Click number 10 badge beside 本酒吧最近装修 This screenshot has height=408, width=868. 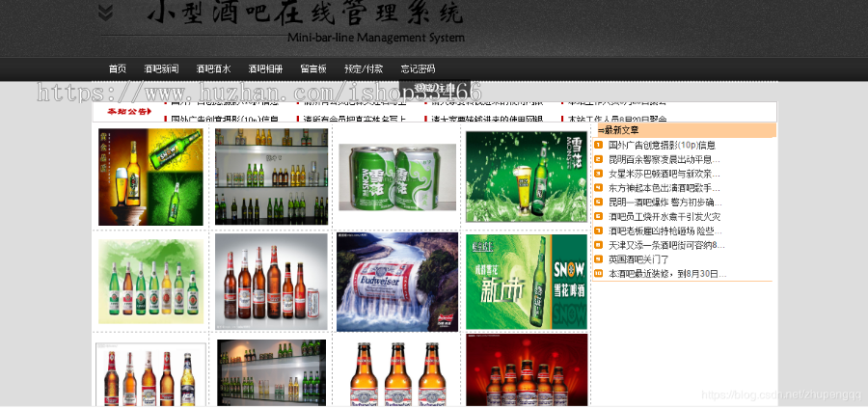[x=598, y=274]
